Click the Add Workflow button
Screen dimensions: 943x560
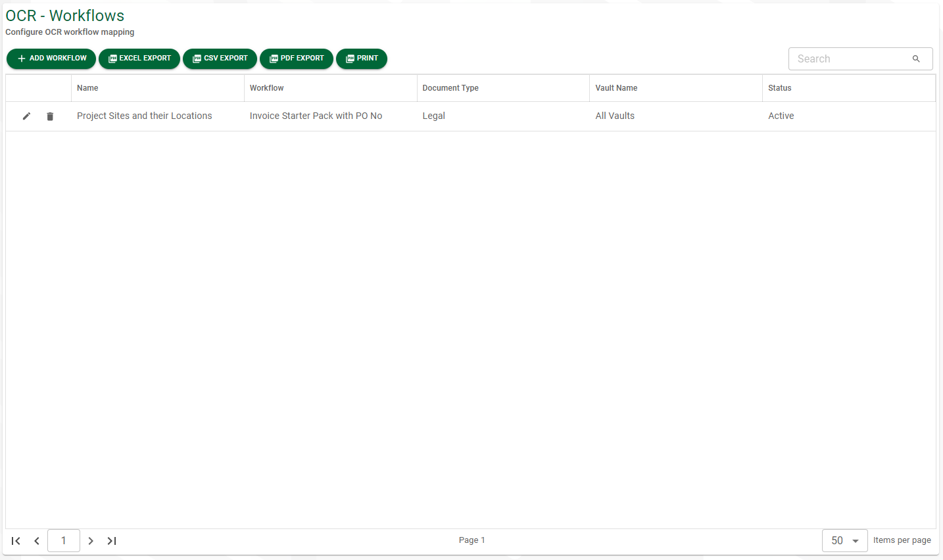tap(51, 58)
